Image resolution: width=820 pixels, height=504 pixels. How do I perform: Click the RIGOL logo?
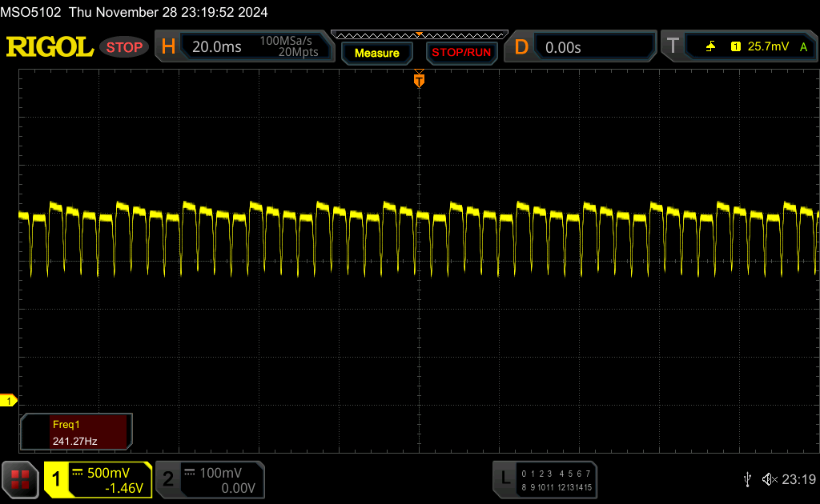[x=50, y=47]
